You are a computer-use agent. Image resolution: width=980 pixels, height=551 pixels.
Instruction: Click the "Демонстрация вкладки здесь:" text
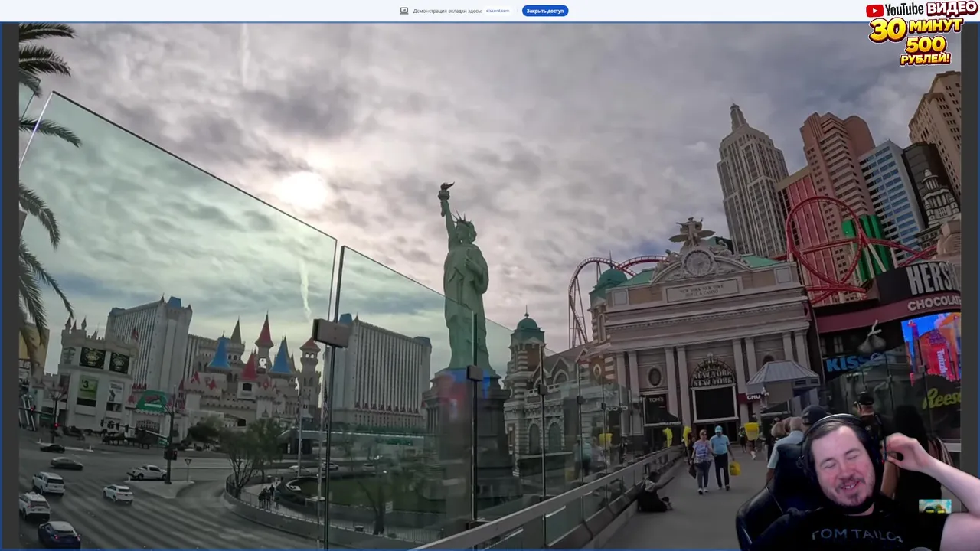(x=447, y=11)
